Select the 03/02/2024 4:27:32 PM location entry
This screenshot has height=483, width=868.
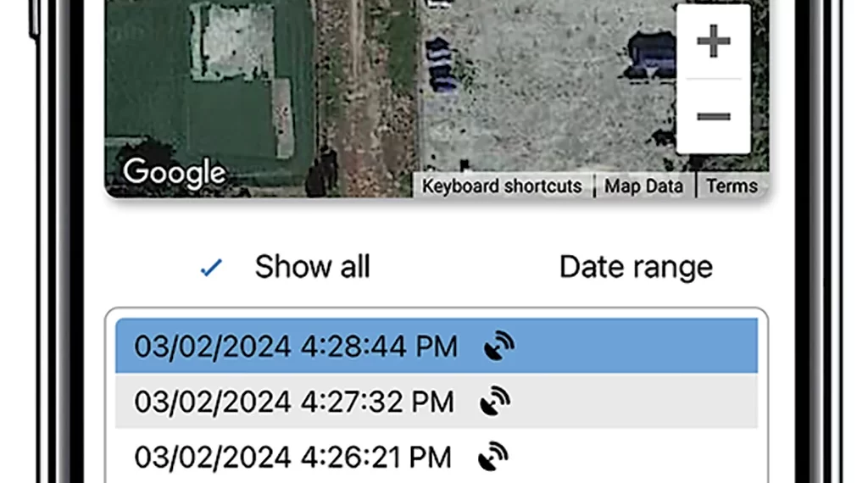pyautogui.click(x=437, y=401)
